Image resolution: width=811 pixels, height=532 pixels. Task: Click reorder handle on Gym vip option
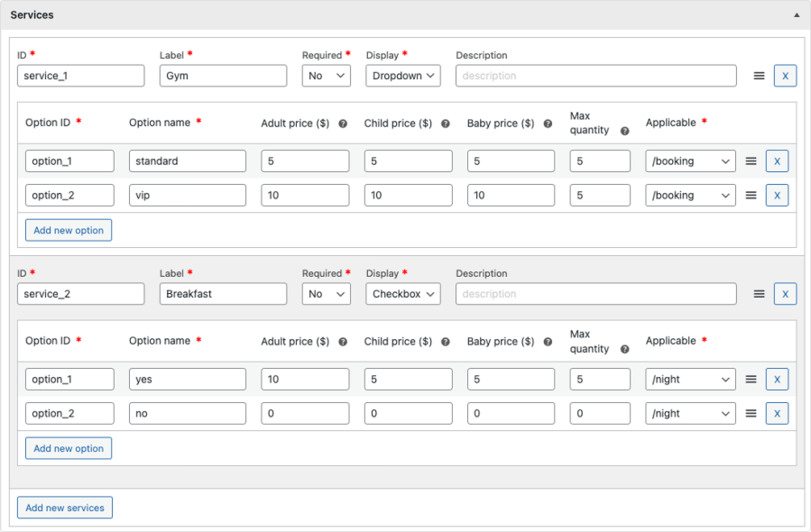751,196
